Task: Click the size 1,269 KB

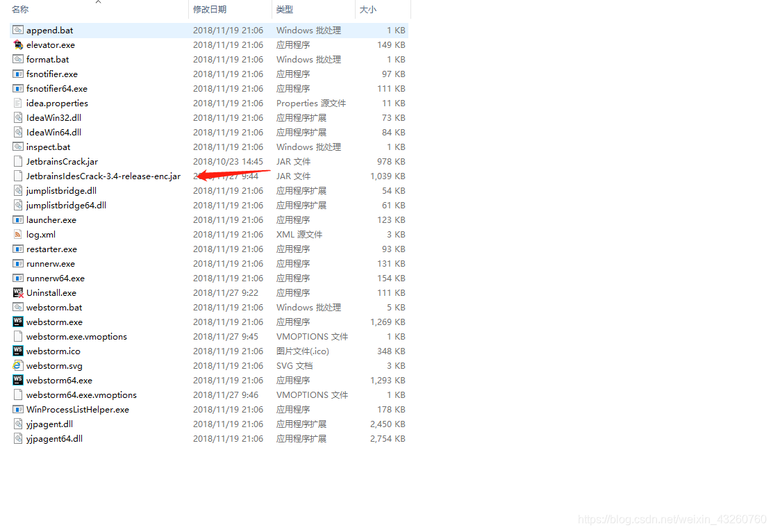Action: pyautogui.click(x=388, y=322)
